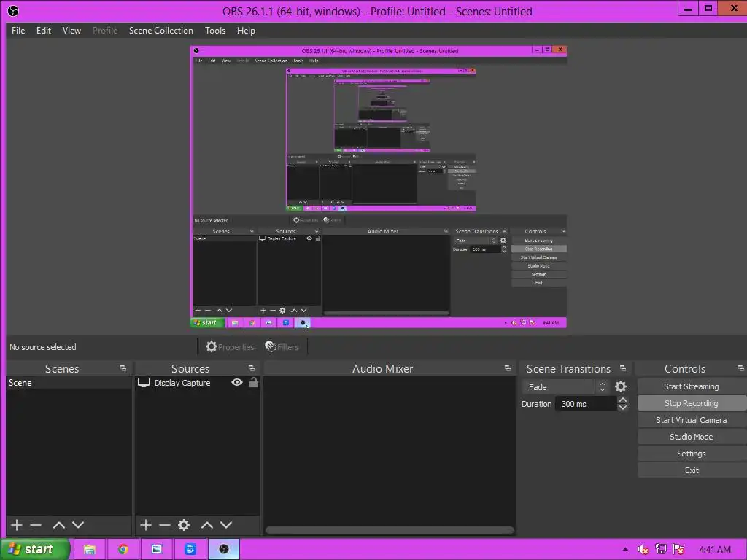Open transition properties gear icon
Image resolution: width=747 pixels, height=560 pixels.
pos(621,386)
